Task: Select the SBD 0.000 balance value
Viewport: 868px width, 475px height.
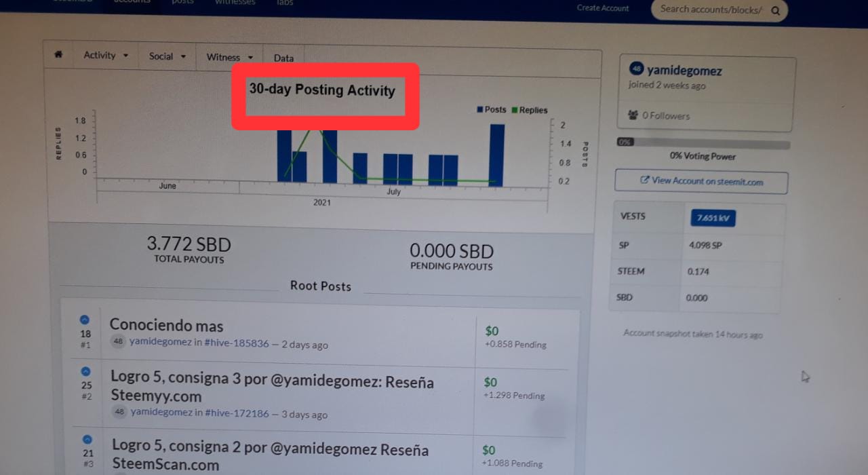Action: coord(696,298)
